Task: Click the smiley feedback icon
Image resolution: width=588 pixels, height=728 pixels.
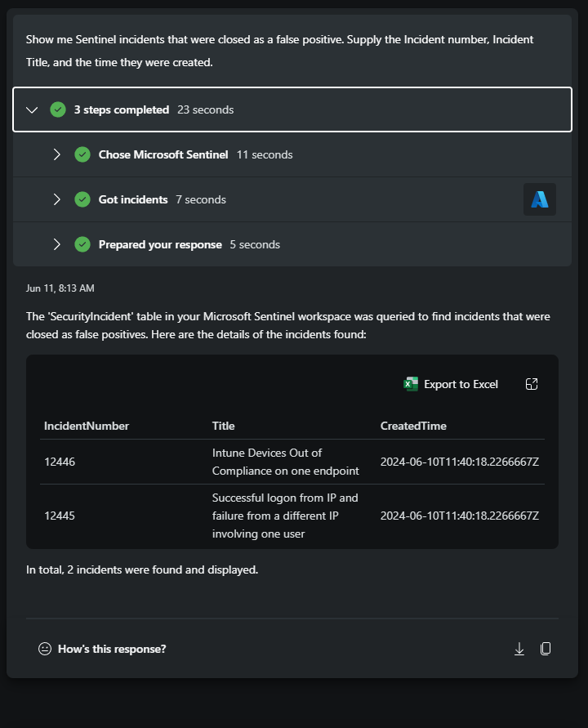Action: pyautogui.click(x=45, y=649)
